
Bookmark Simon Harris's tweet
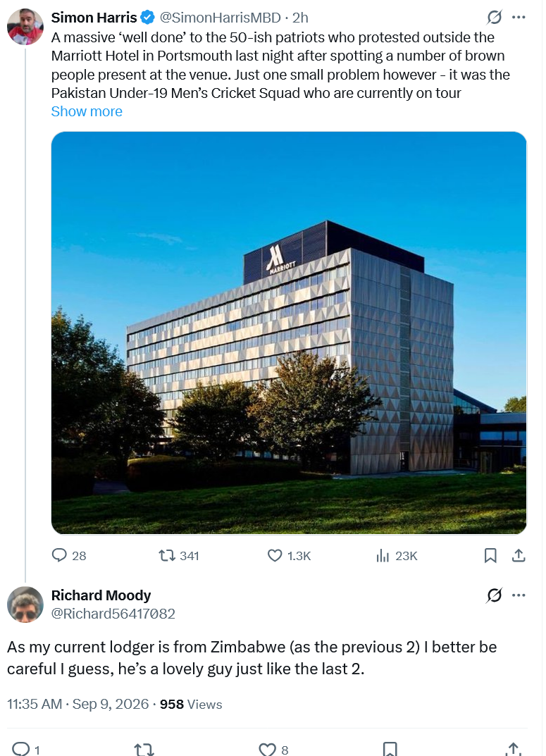[490, 555]
